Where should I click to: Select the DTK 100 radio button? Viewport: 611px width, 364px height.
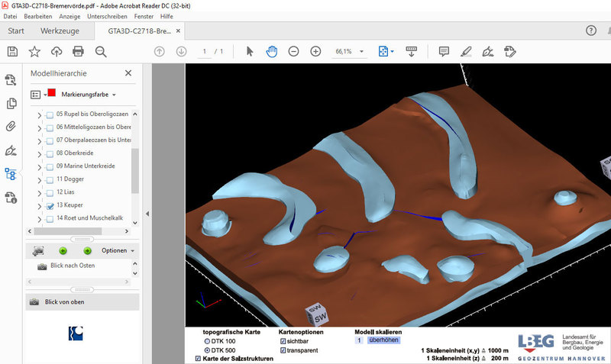click(x=207, y=341)
